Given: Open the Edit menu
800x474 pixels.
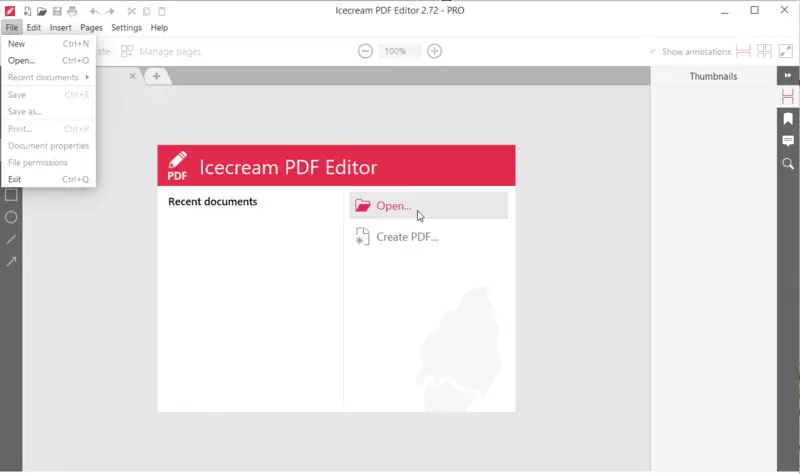Looking at the screenshot, I should pyautogui.click(x=34, y=28).
